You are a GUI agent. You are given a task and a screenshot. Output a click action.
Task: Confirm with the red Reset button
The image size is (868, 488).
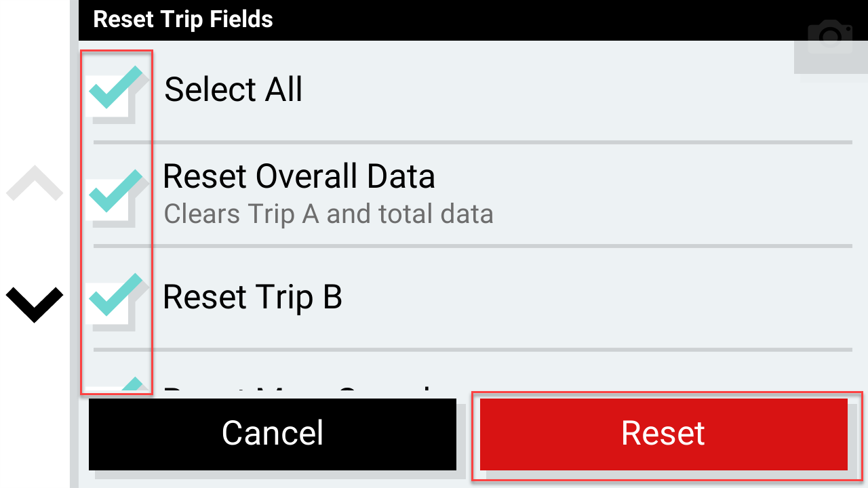(x=664, y=434)
